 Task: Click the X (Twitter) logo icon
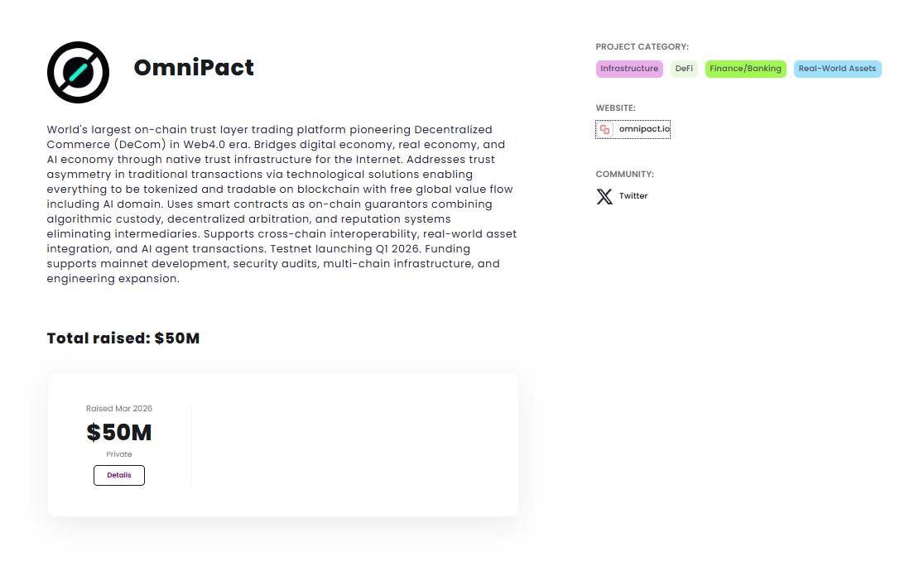tap(605, 196)
